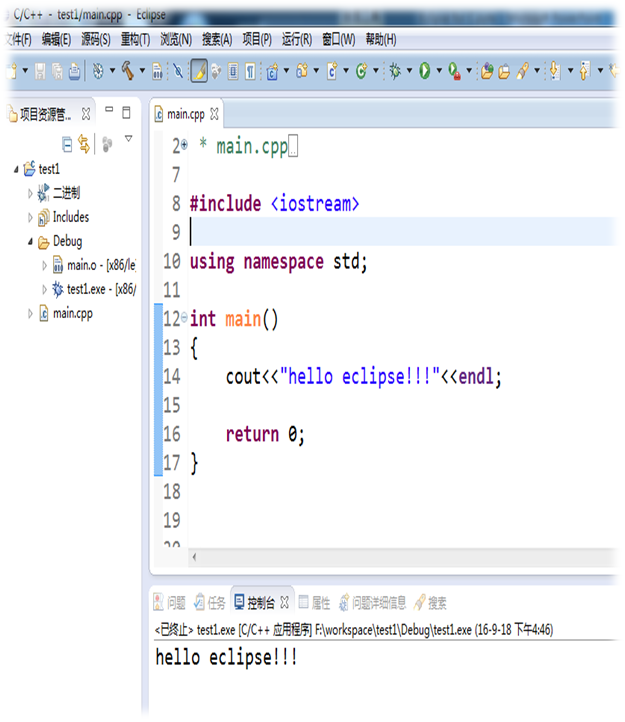Viewport: 625px width, 722px height.
Task: Expand the Includes folder node
Action: pyautogui.click(x=30, y=217)
